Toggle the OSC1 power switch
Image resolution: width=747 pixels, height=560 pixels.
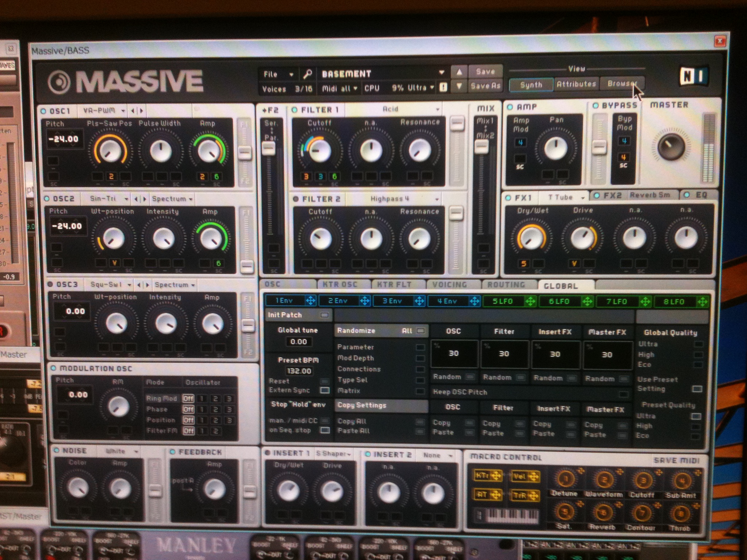click(x=43, y=111)
